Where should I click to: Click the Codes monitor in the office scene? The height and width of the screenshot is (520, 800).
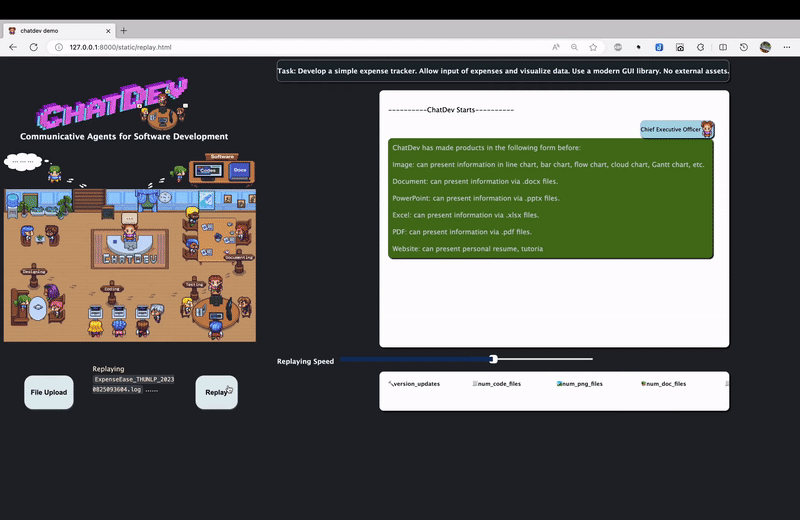[x=208, y=170]
